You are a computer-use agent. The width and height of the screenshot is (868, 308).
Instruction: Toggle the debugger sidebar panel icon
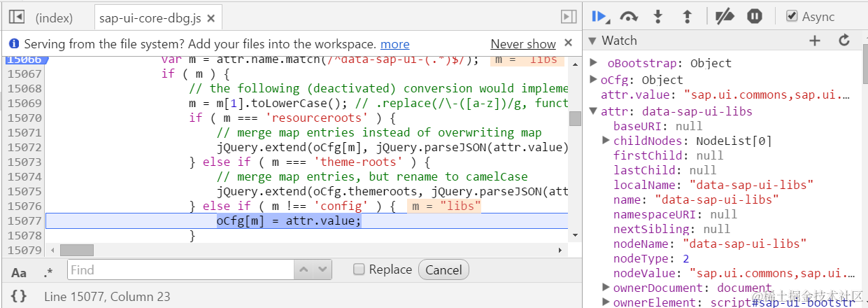click(x=569, y=17)
